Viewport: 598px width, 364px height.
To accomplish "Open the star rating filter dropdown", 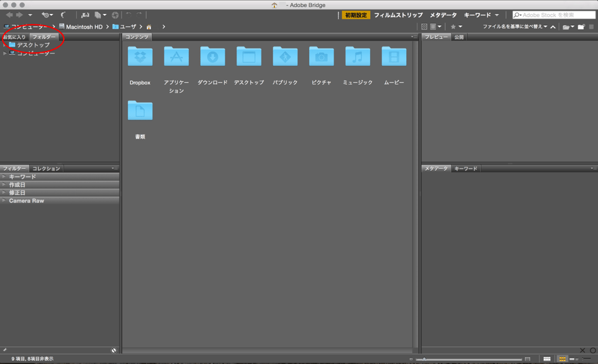I will tap(456, 27).
